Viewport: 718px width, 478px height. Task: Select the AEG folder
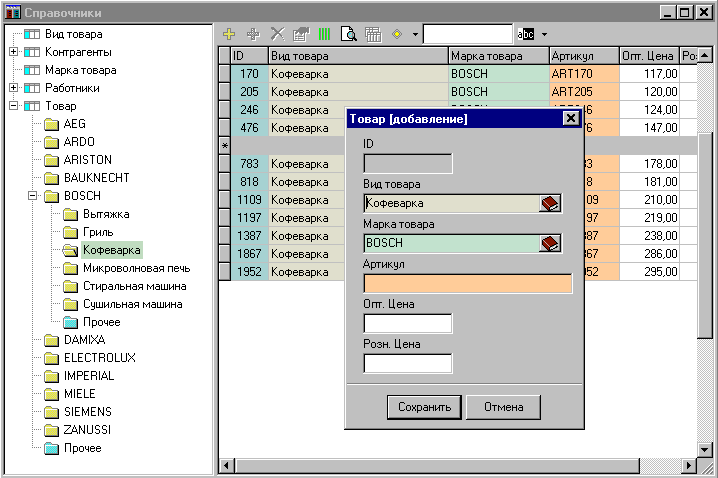pos(75,124)
